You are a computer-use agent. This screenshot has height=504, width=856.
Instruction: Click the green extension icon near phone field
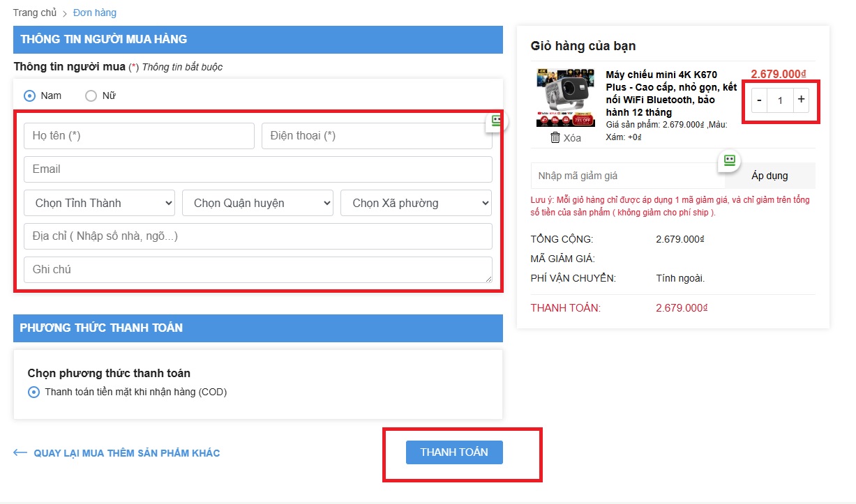click(497, 121)
